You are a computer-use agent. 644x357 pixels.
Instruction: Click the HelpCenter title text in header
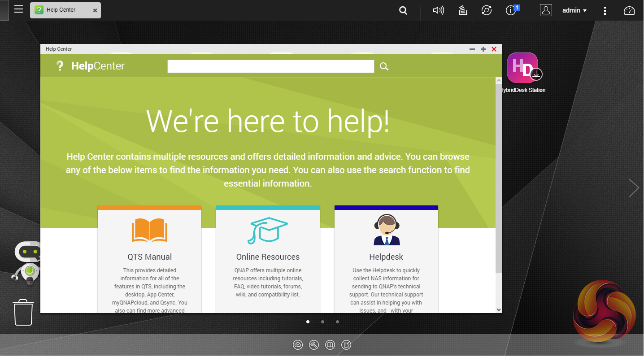(x=98, y=66)
